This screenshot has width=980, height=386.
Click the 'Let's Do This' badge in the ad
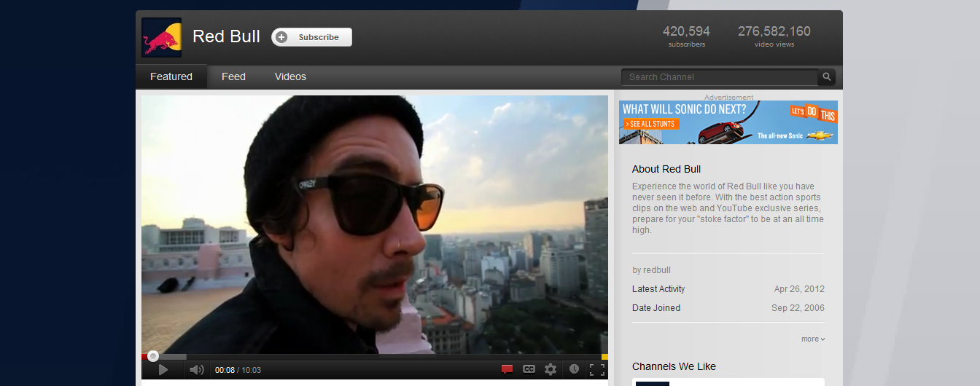click(813, 114)
